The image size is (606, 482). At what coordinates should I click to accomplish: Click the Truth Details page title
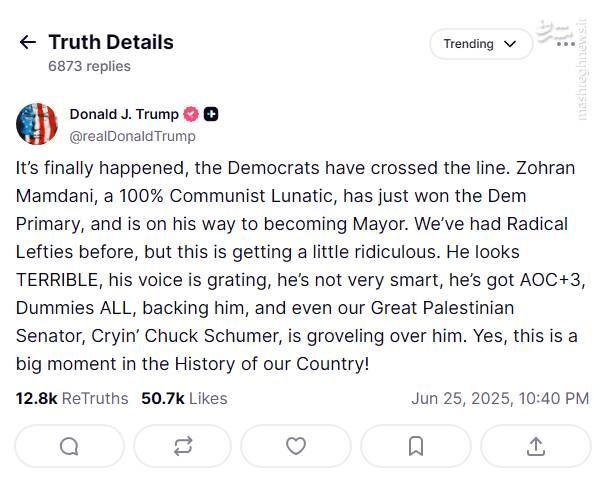click(x=111, y=42)
